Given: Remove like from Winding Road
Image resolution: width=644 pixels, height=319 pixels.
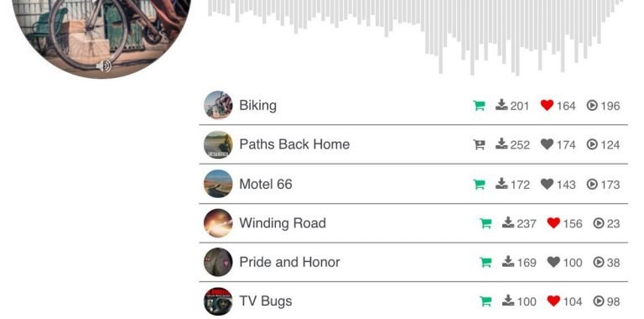Looking at the screenshot, I should click(x=553, y=223).
